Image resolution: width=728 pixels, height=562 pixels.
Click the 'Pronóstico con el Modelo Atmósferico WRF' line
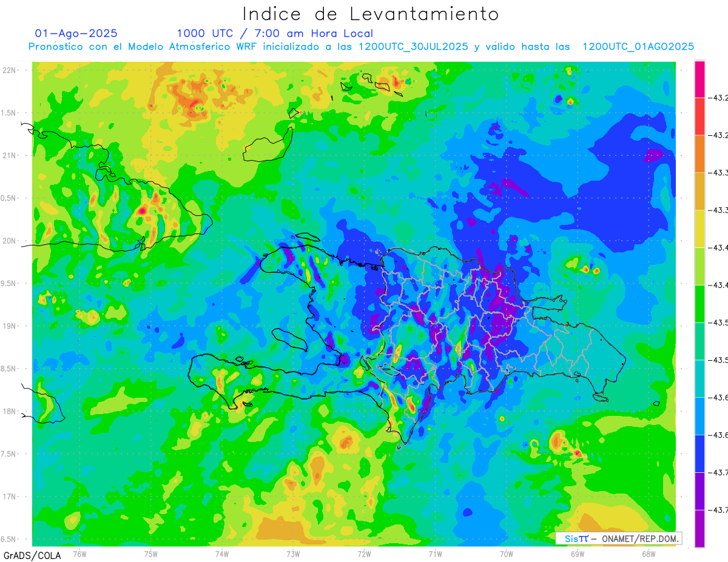pyautogui.click(x=361, y=47)
